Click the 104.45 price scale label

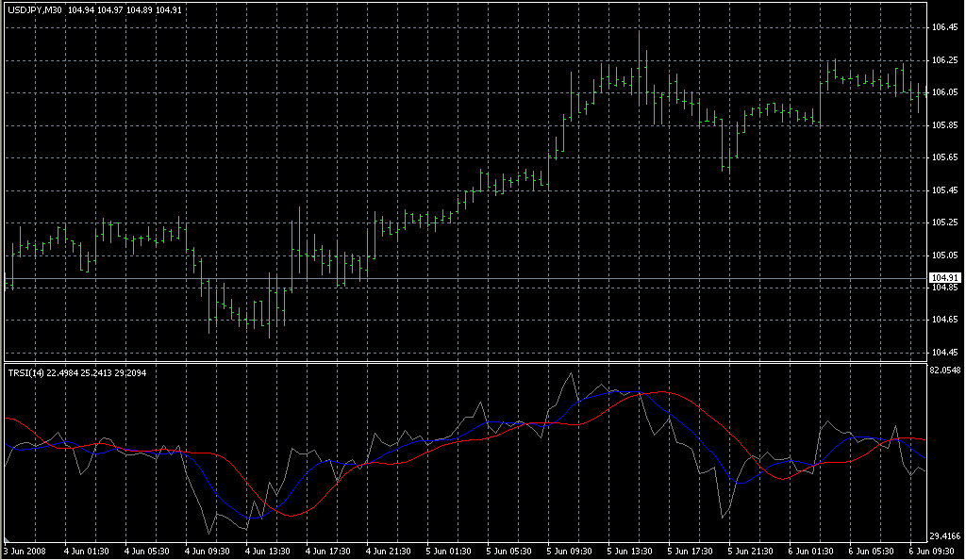(x=943, y=352)
